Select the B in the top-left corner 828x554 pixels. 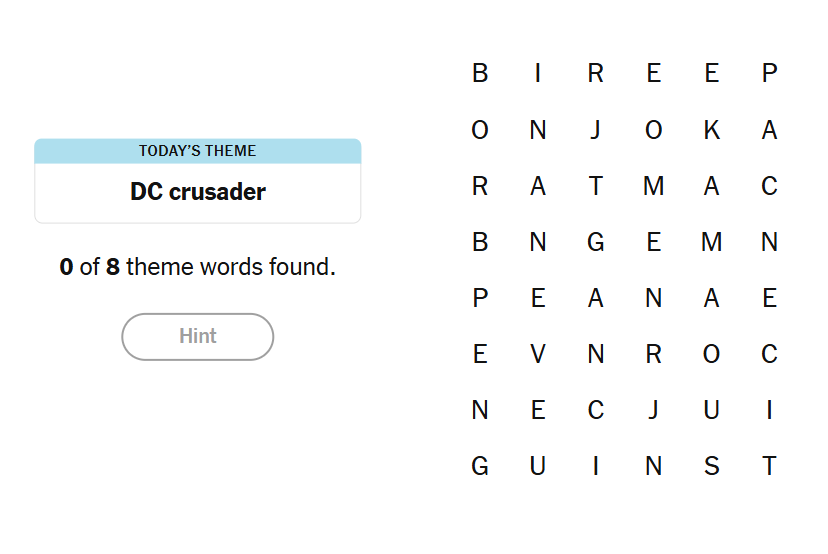480,73
